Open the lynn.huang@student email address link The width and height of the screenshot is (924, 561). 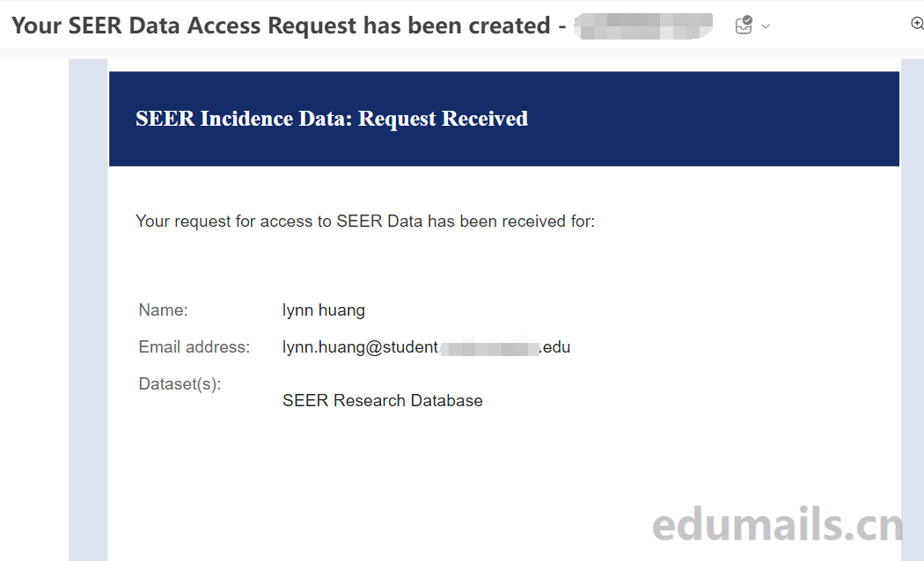pyautogui.click(x=360, y=347)
